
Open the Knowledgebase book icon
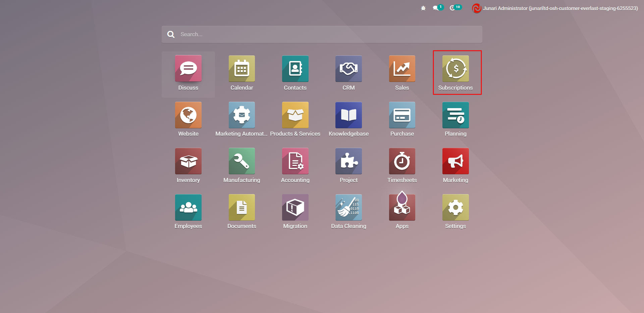click(x=348, y=115)
